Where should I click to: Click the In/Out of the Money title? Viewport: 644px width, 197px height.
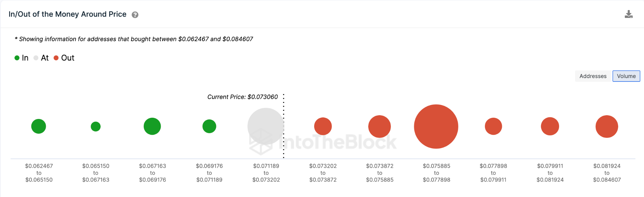click(68, 14)
